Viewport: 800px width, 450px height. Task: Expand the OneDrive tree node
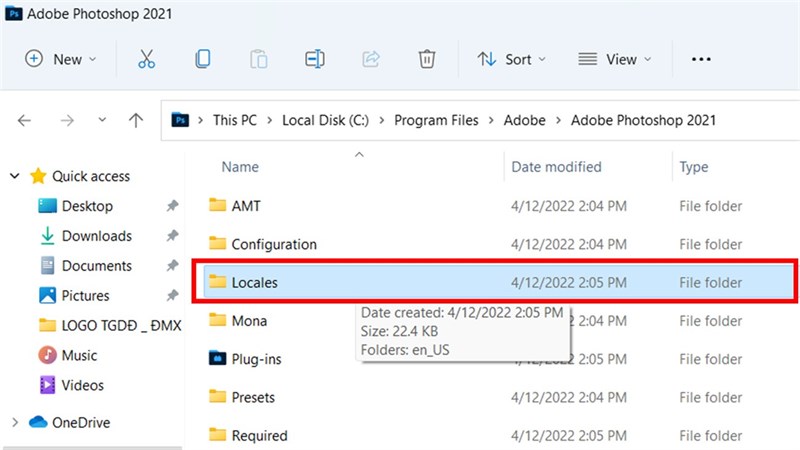point(15,422)
